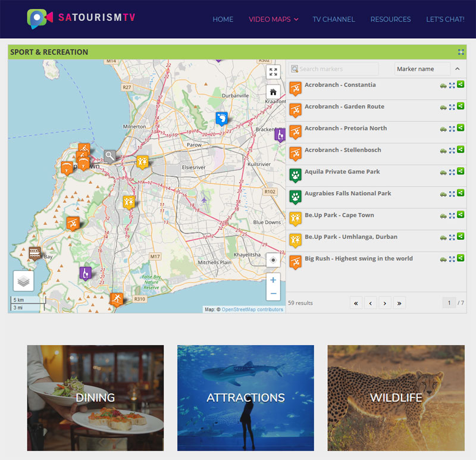Get directions to Acrobranch - Constantia
476x460 pixels.
click(x=443, y=86)
